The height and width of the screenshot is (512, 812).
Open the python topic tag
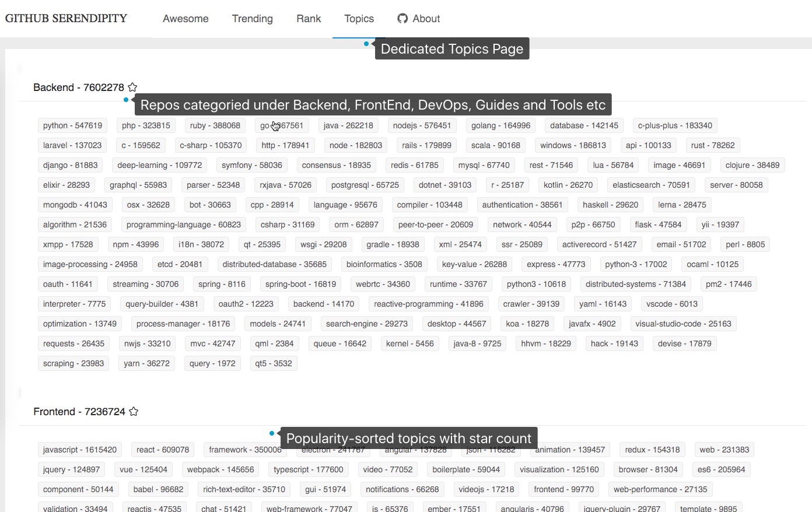point(72,125)
